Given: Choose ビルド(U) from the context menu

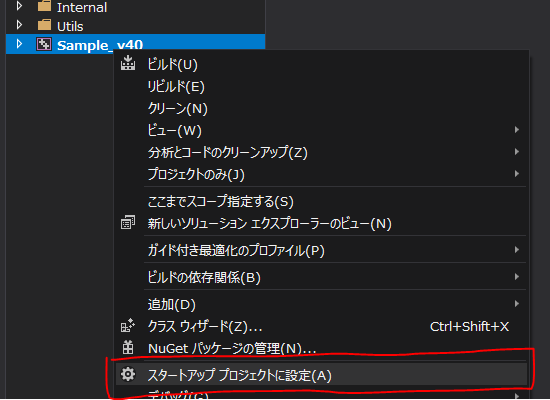Looking at the screenshot, I should tap(321, 64).
